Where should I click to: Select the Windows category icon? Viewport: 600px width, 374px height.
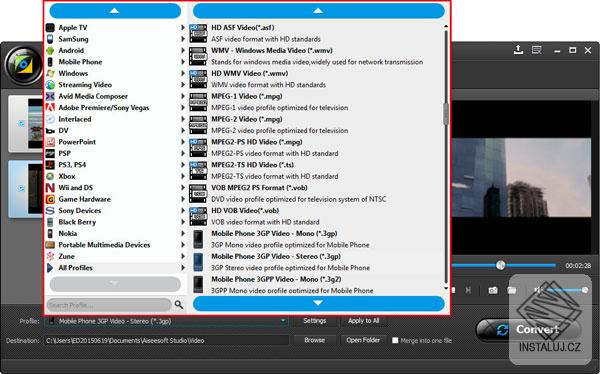click(50, 73)
